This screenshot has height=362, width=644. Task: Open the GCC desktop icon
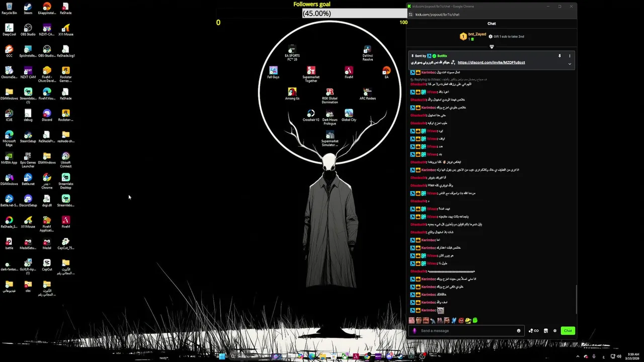coord(9,51)
